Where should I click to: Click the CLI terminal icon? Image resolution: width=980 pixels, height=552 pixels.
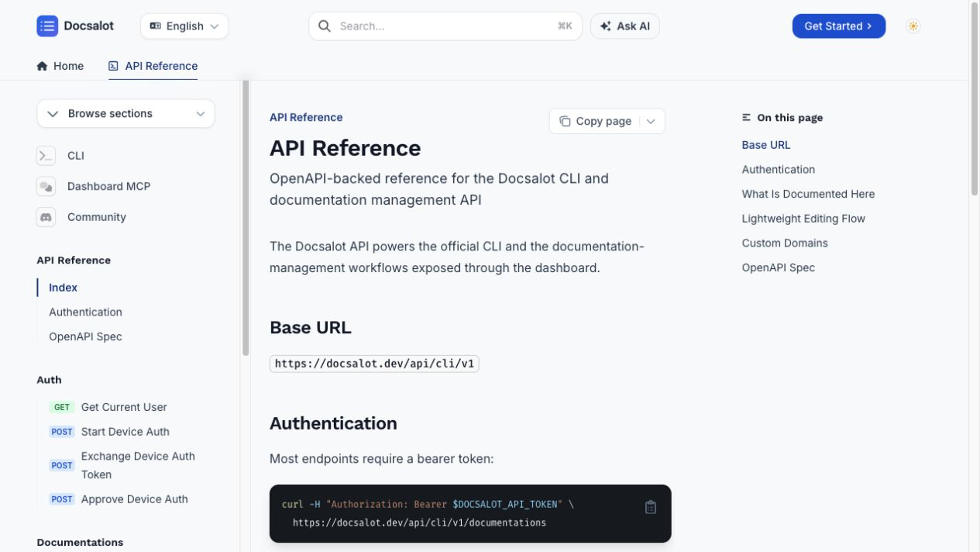(x=46, y=156)
